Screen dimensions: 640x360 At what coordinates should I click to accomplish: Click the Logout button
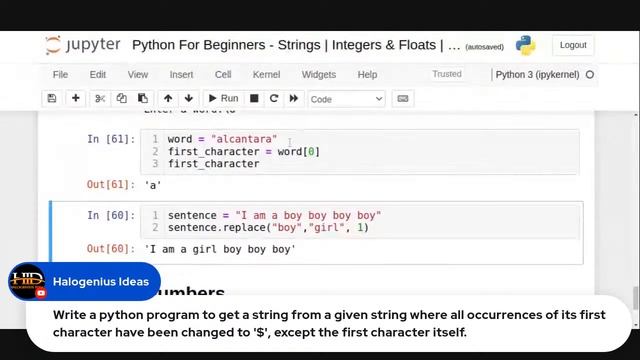tap(573, 45)
